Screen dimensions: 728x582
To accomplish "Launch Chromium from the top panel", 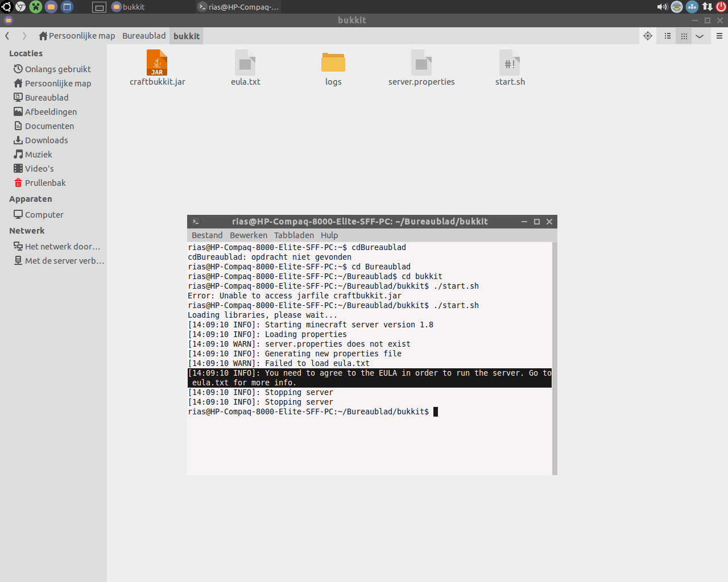I will pos(20,7).
